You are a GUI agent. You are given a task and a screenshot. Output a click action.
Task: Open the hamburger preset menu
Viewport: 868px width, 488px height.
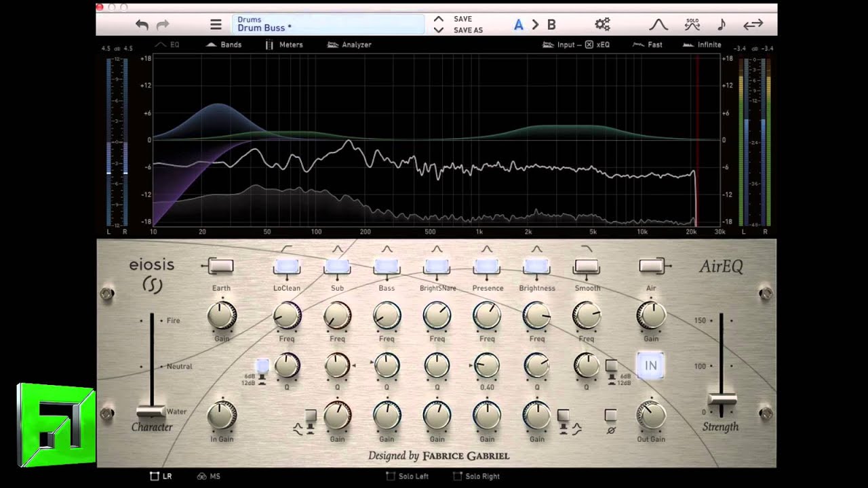point(216,25)
